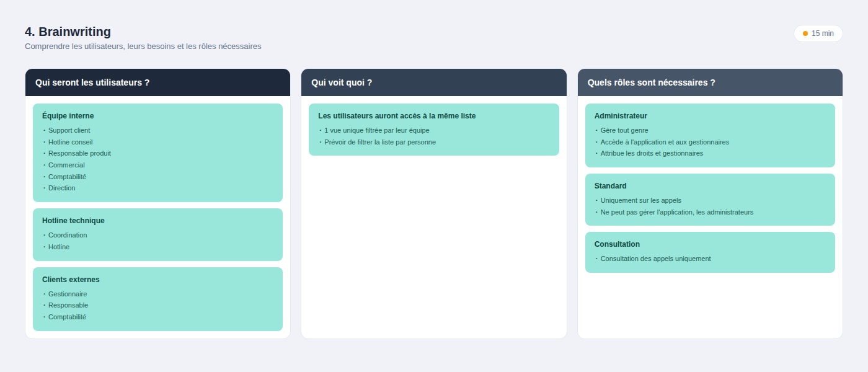
Task: Click 'Ne peut pas gérer l'application, les administrateurs'
Action: pyautogui.click(x=677, y=212)
